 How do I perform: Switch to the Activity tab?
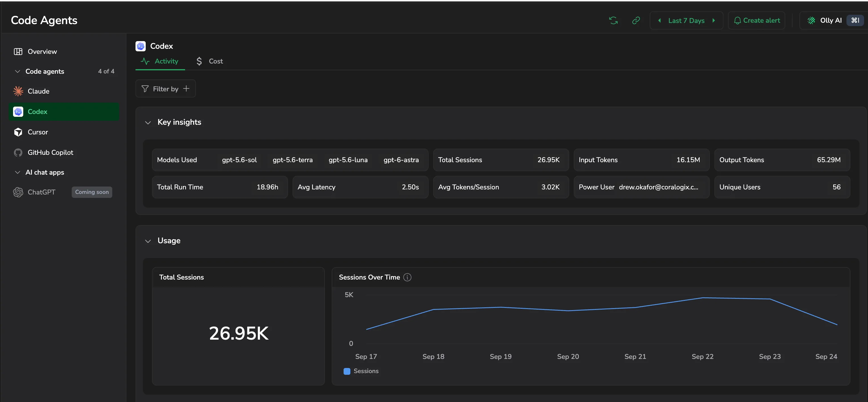(160, 61)
